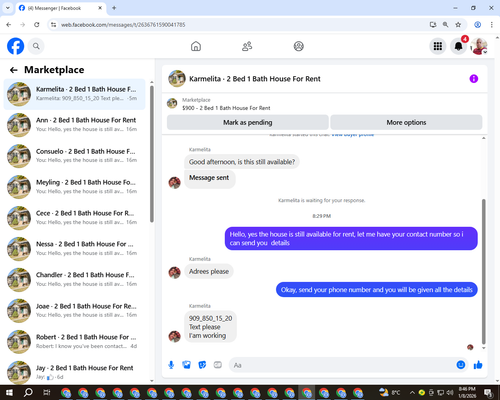The image size is (500, 400).
Task: Select the Messenger | Facebook tab
Action: click(61, 8)
